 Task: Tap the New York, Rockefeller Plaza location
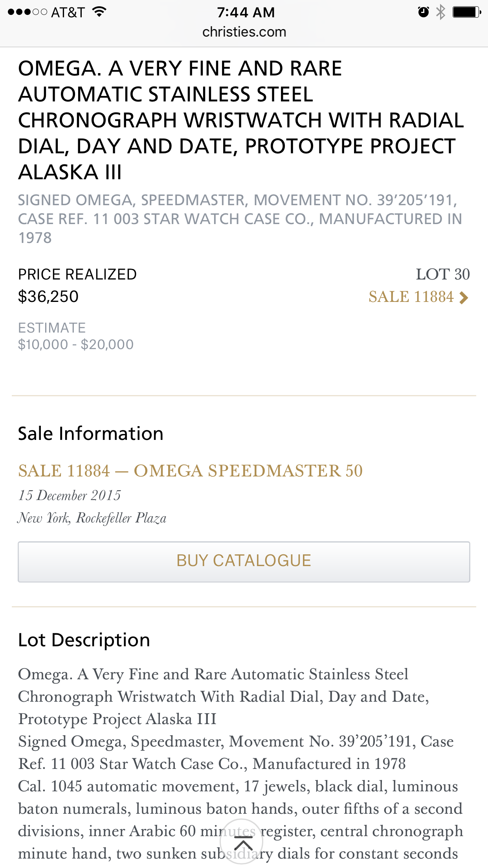click(x=92, y=518)
